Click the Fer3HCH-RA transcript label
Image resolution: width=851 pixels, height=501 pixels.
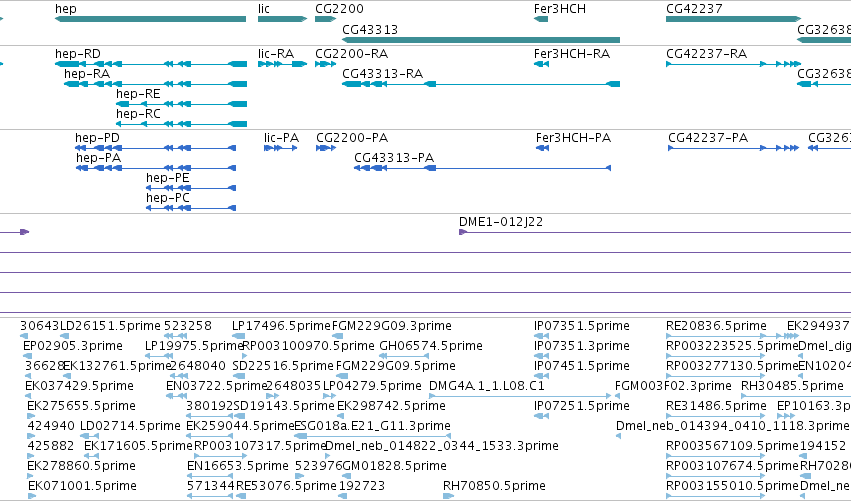click(x=572, y=54)
